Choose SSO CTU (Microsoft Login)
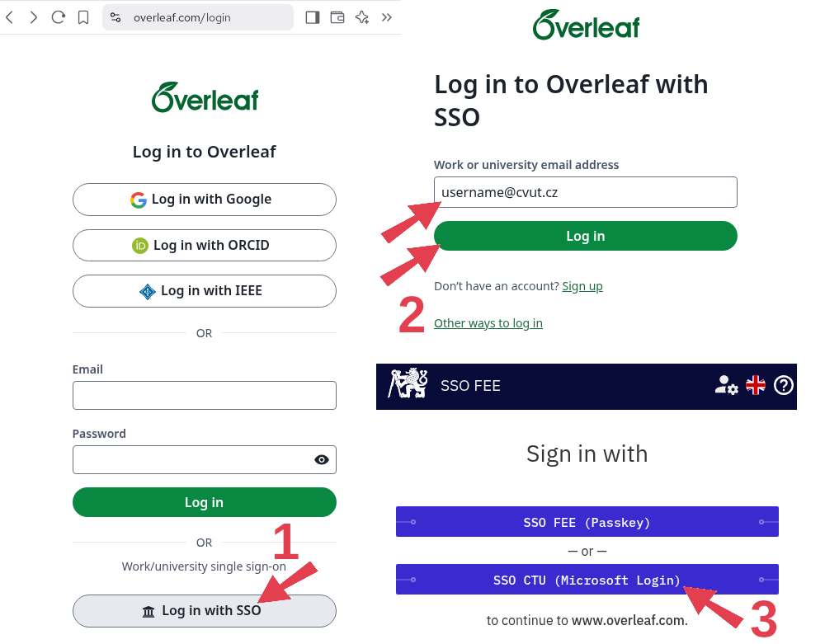825x644 pixels. (587, 580)
